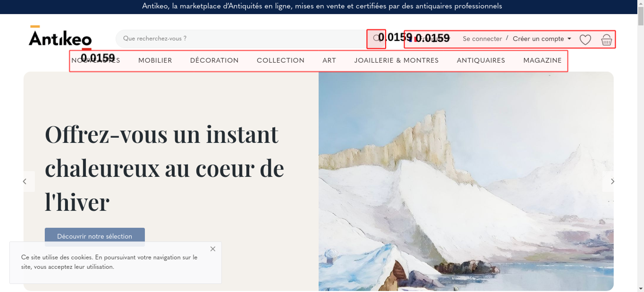Close the cookie notice
Screen dimensions: 644x292
[213, 249]
